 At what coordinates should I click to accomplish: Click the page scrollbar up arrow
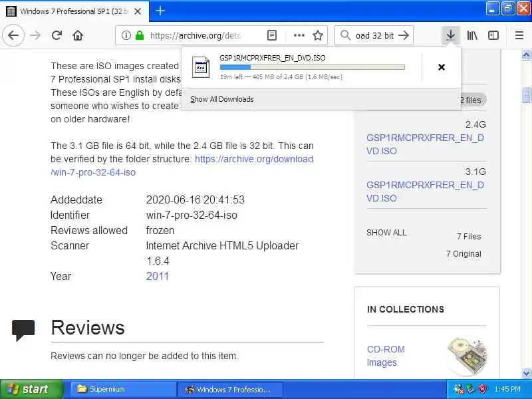[526, 55]
